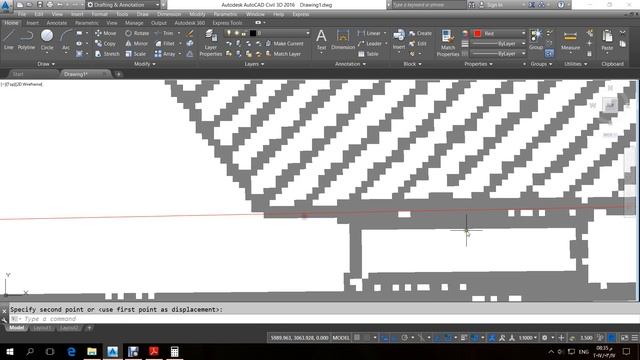Click the Move tool
640x360 pixels.
(105, 33)
